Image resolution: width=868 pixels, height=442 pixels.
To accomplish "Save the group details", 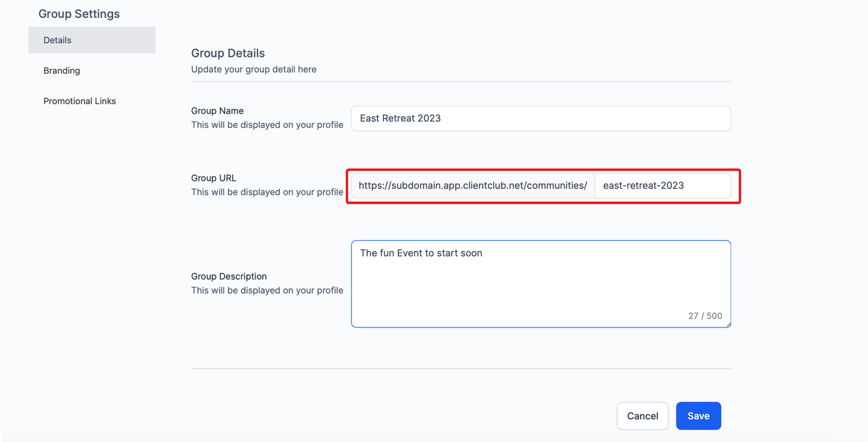I will click(698, 416).
